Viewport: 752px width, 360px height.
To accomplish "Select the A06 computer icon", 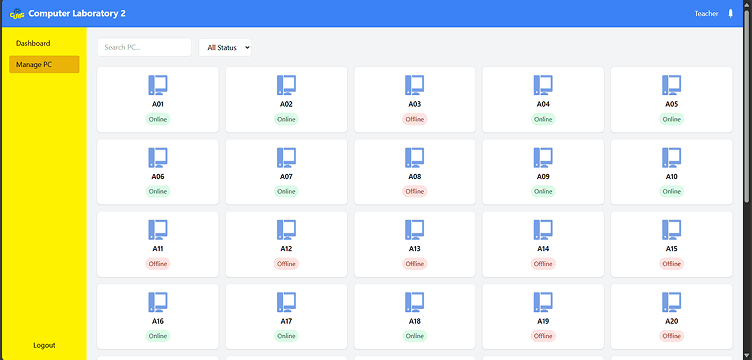I will click(x=158, y=157).
